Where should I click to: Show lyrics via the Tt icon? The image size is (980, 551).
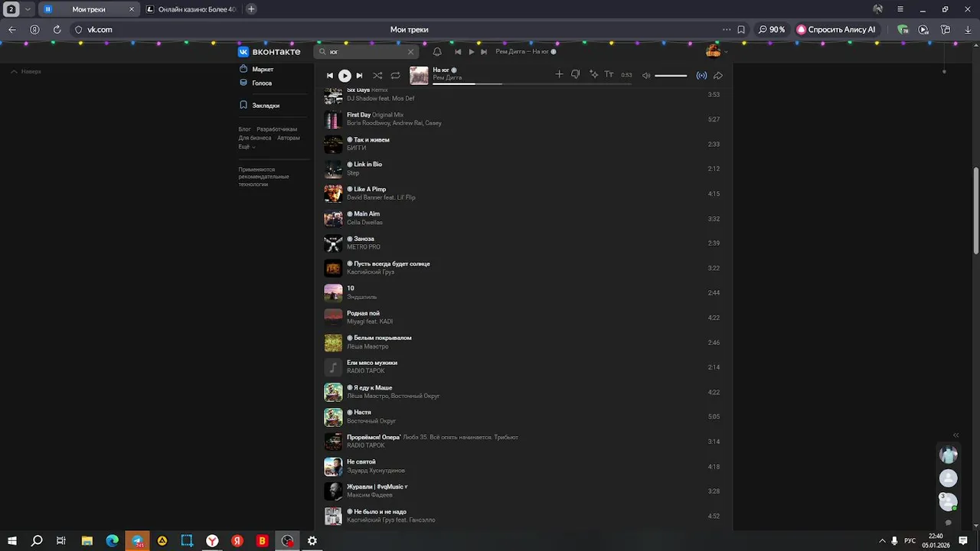(609, 74)
